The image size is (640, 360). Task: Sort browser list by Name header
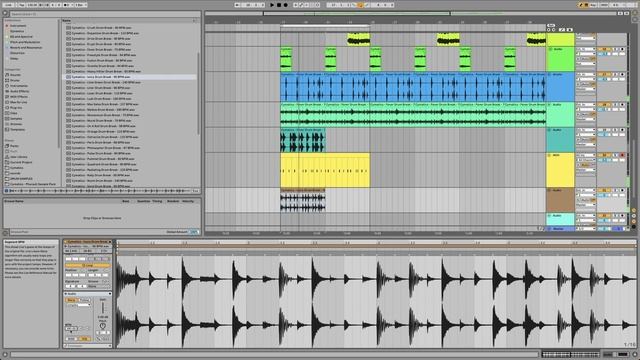pyautogui.click(x=67, y=20)
